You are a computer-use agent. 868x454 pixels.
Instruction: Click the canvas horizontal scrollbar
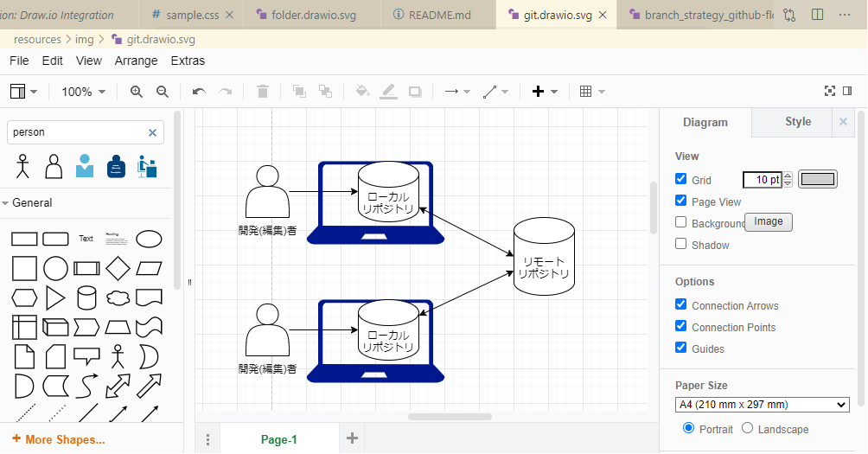click(450, 417)
